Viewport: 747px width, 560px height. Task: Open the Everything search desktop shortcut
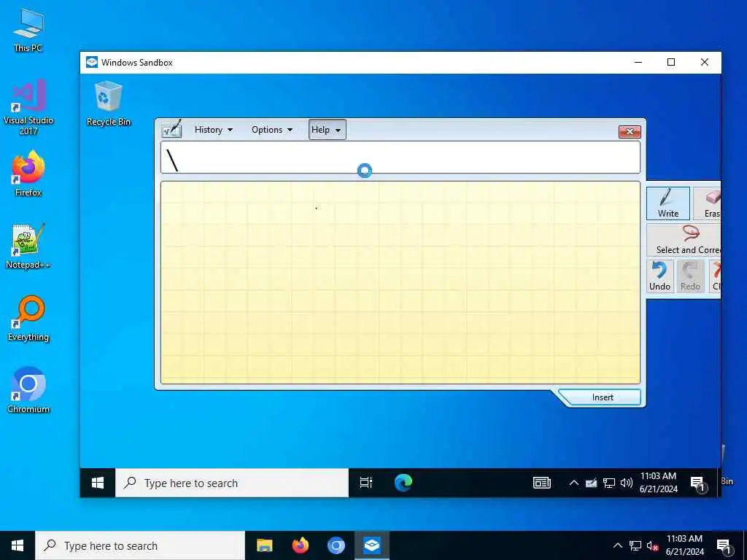tap(28, 319)
